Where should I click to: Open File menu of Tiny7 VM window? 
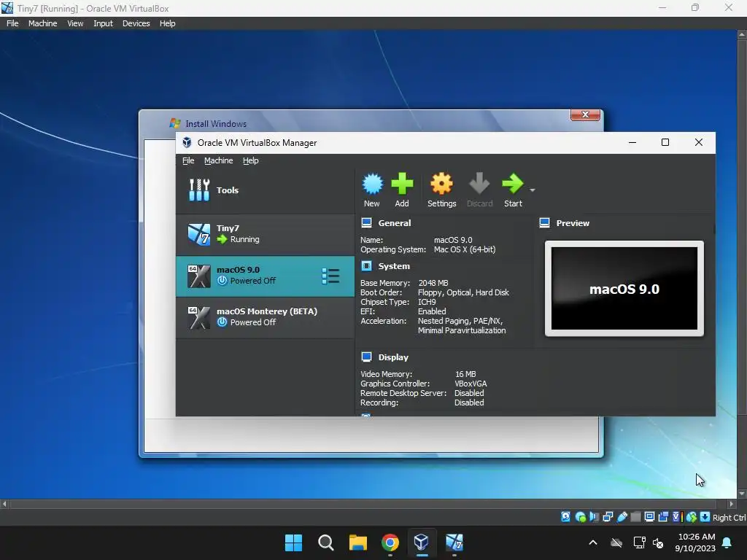tap(12, 23)
